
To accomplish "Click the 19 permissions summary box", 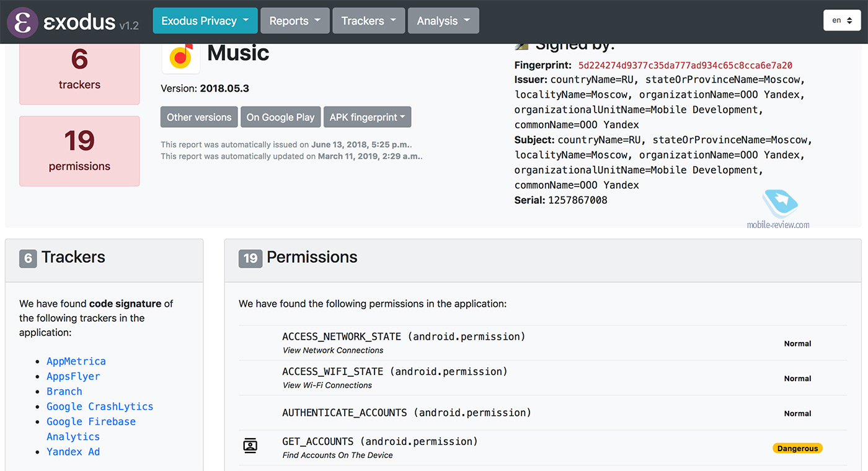I will (79, 151).
